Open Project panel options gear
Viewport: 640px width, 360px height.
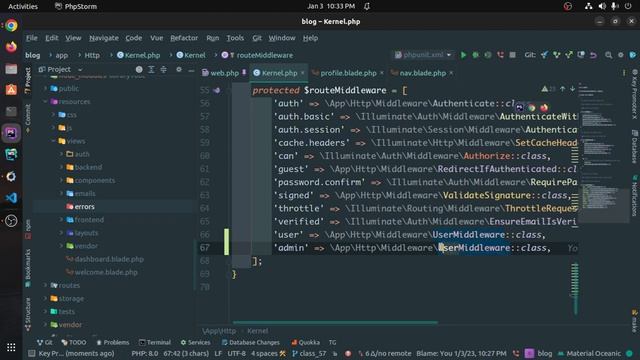pos(179,70)
